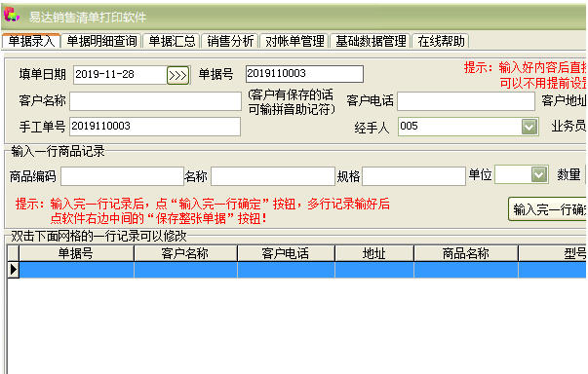Click the 地址 grid column header
Screen dimensions: 588x374
coord(373,253)
